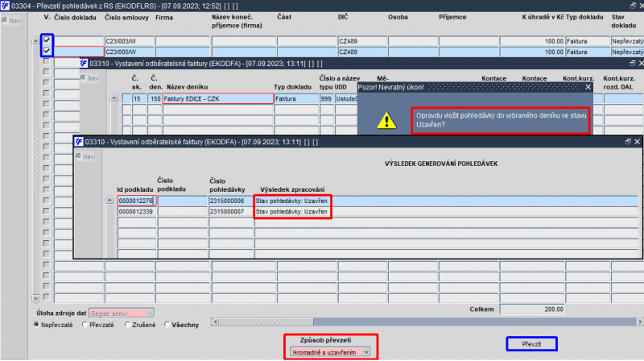Click the Číslo podkladu field in the 0000012276 row
This screenshot has height=361, width=644.
click(x=183, y=201)
